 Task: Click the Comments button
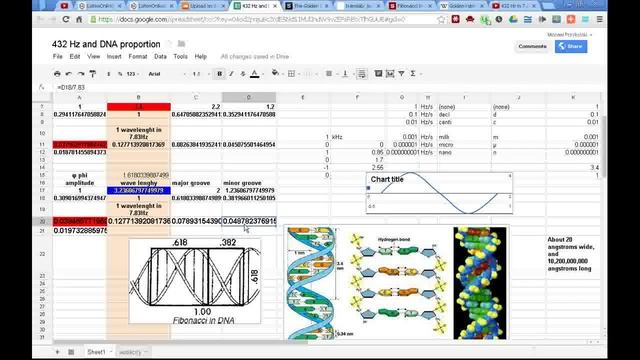click(532, 46)
